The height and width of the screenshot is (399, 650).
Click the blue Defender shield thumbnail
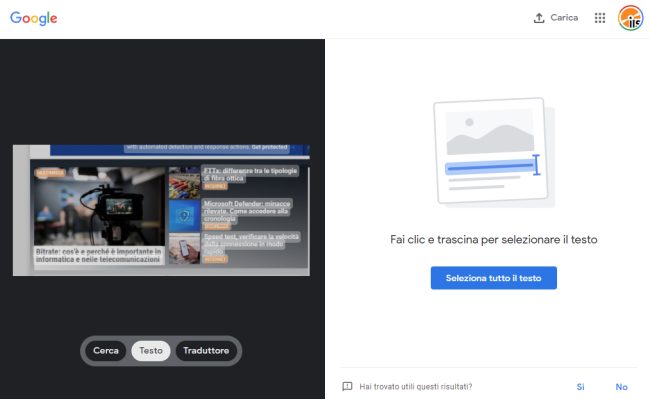184,215
